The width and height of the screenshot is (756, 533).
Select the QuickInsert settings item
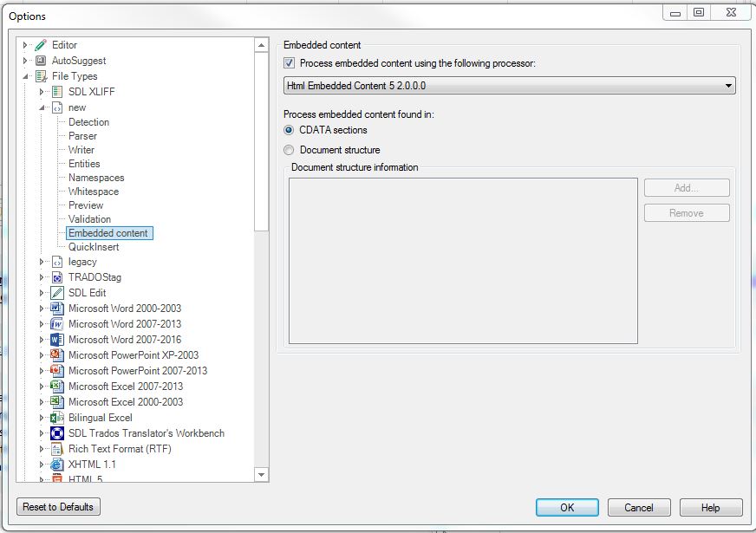[x=94, y=247]
